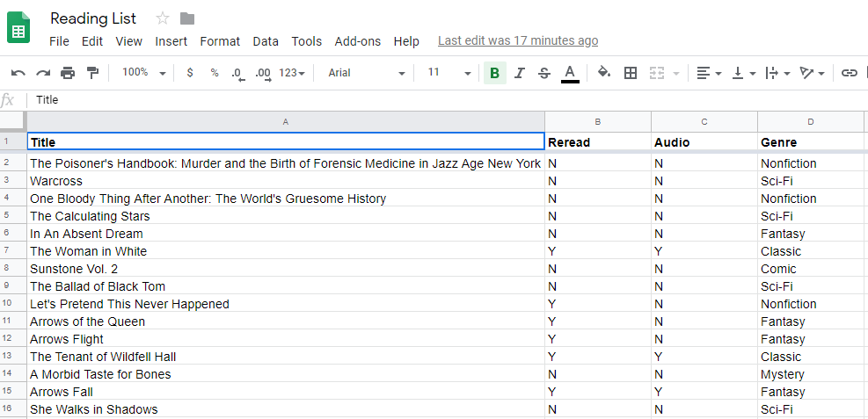The height and width of the screenshot is (419, 868).
Task: Format as currency with the dollar icon
Action: coord(190,73)
